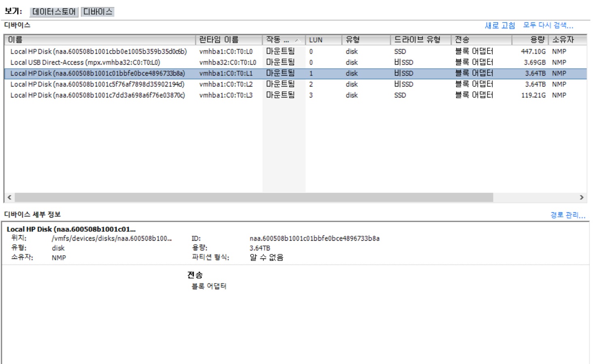The width and height of the screenshot is (595, 364).
Task: Open the 경로 관리... link
Action: 568,215
